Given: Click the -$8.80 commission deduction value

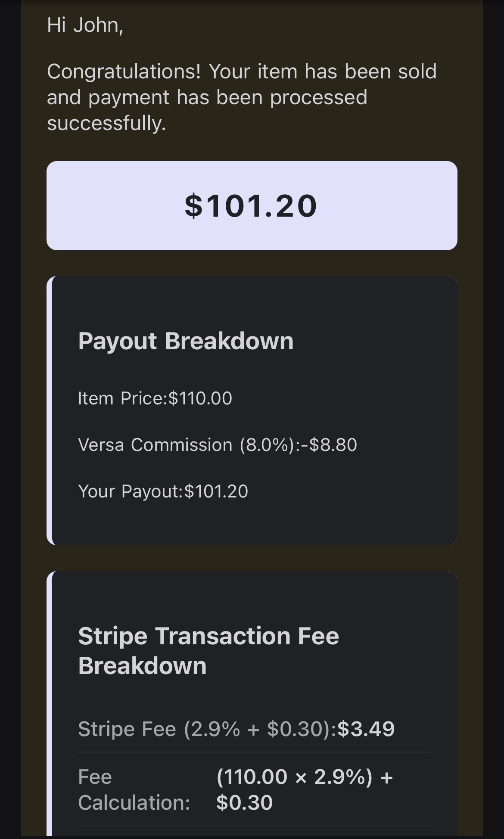Looking at the screenshot, I should coord(329,444).
